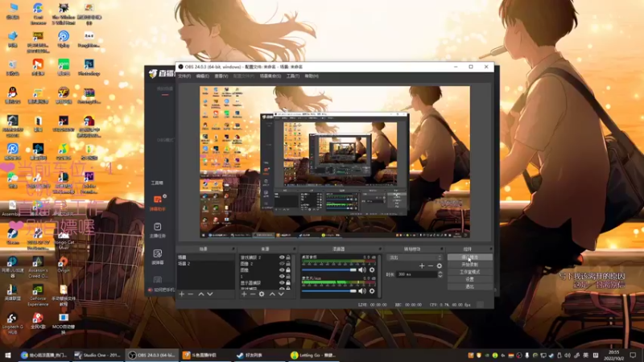Toggle visibility eye of 图像 source
Image resolution: width=644 pixels, height=362 pixels.
click(x=282, y=270)
